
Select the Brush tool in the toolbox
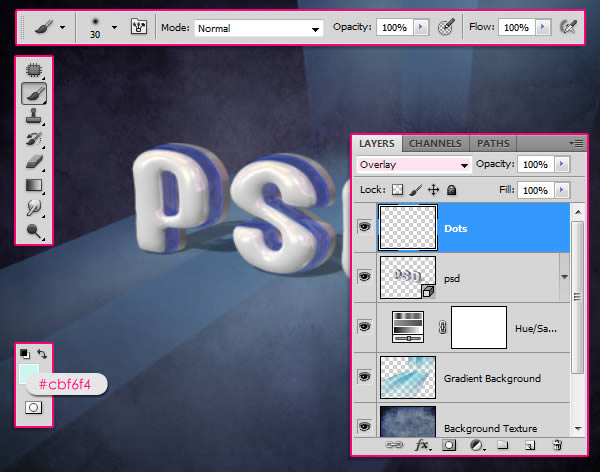pyautogui.click(x=33, y=94)
